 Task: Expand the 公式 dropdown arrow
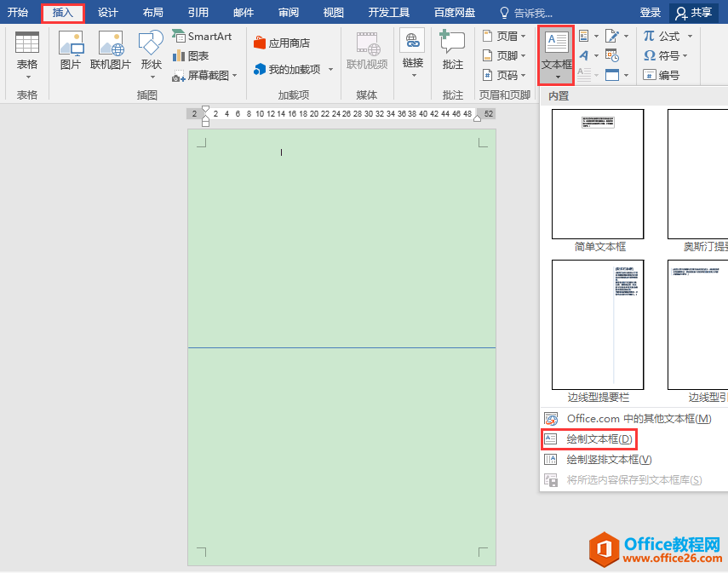[x=690, y=36]
